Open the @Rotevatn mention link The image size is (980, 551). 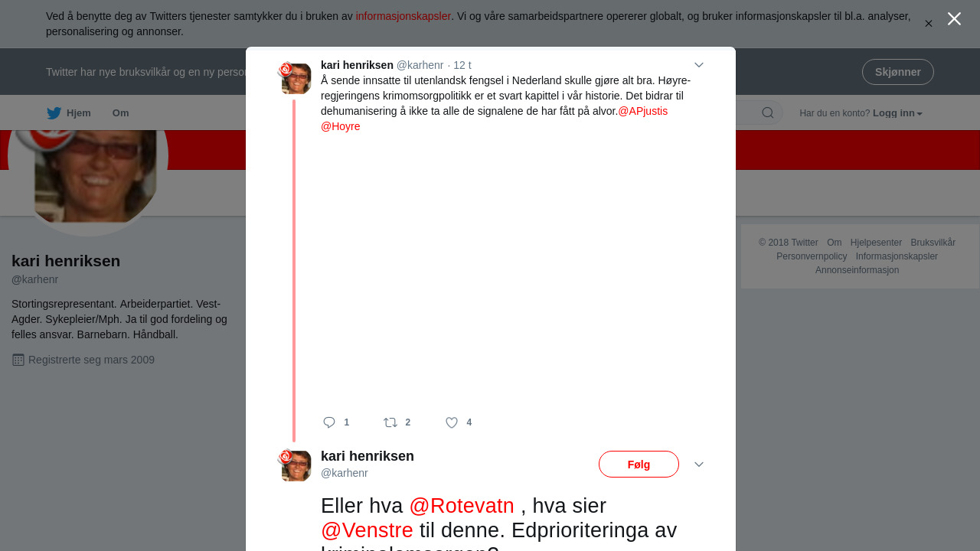pos(462,506)
